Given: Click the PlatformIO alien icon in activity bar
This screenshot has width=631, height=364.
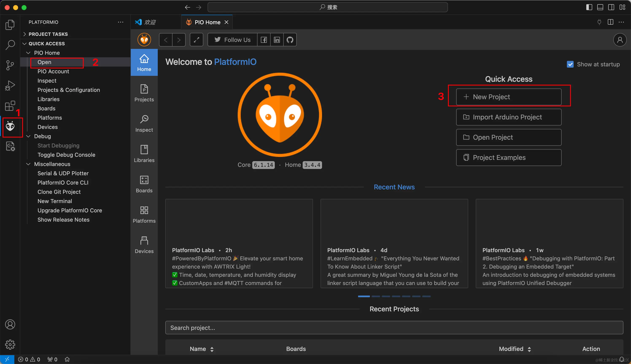Looking at the screenshot, I should click(10, 126).
